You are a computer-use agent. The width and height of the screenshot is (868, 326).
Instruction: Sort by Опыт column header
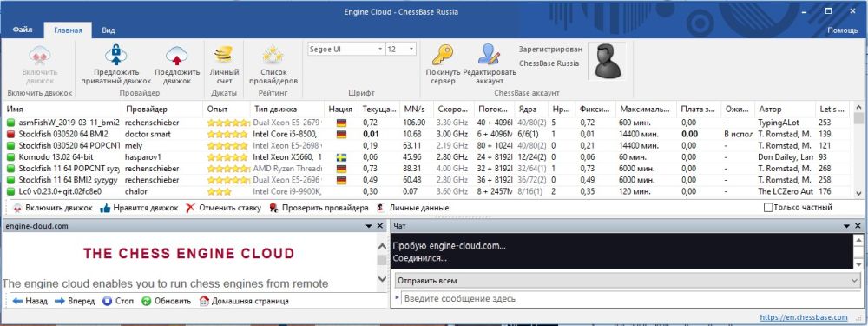227,110
